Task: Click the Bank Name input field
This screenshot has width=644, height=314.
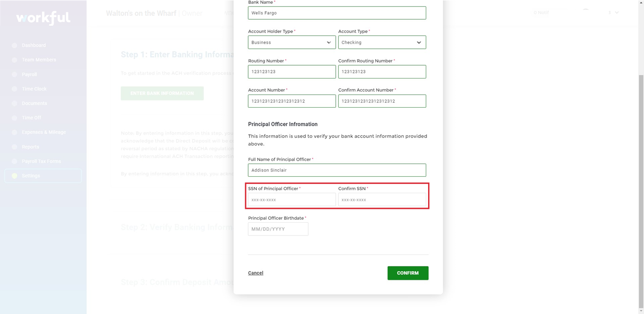Action: [337, 13]
